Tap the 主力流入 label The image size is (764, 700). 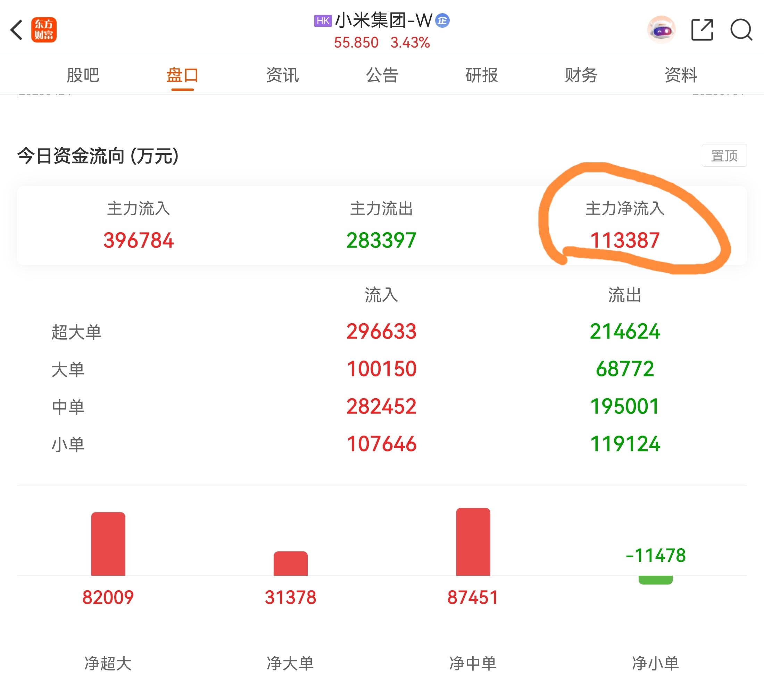(138, 208)
